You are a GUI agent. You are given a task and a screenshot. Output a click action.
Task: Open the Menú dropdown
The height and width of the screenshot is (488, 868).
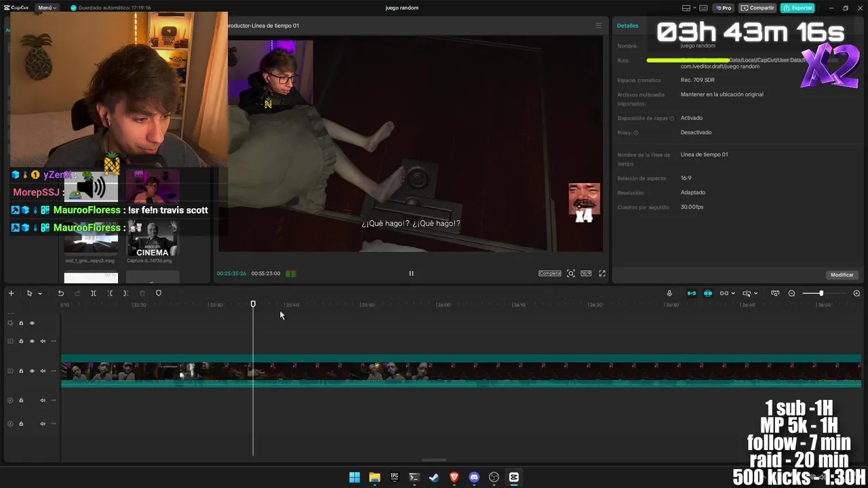[45, 8]
